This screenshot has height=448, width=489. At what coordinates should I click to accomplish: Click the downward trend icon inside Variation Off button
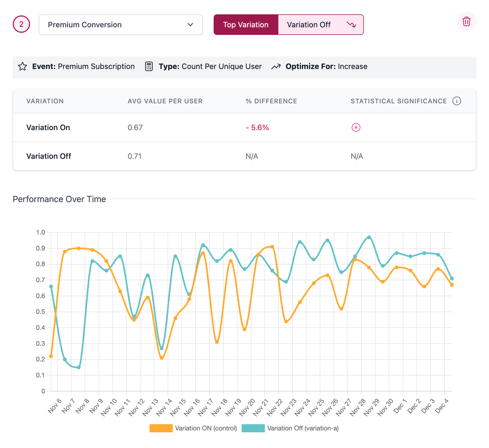point(352,25)
